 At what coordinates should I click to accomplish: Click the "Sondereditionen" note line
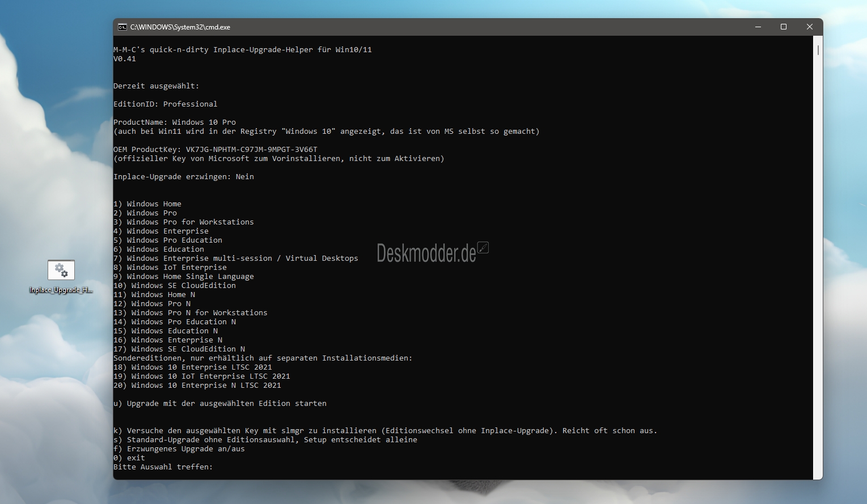263,358
